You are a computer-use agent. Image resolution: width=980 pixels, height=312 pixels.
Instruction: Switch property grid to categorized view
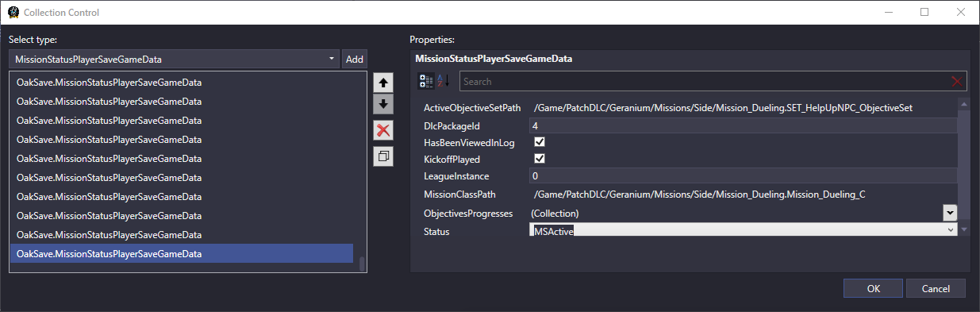(425, 81)
